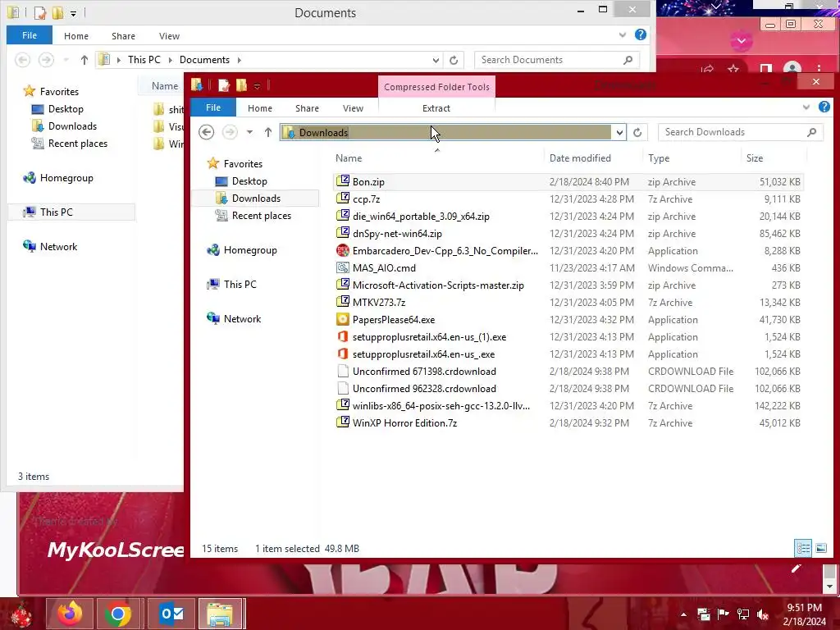Go up in Documents window
This screenshot has height=630, width=840.
coord(84,59)
